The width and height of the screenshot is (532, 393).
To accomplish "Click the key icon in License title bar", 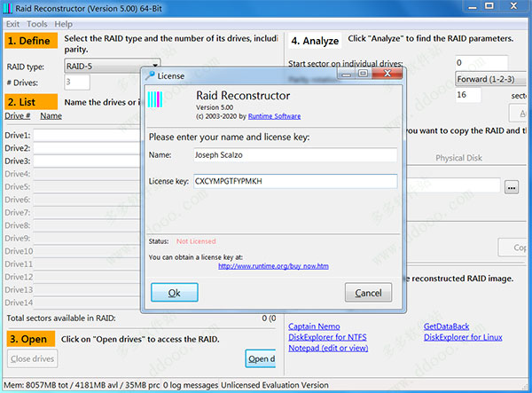I will tap(151, 75).
